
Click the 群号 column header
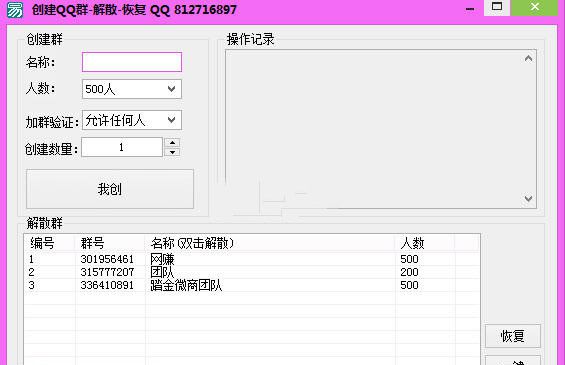point(110,243)
